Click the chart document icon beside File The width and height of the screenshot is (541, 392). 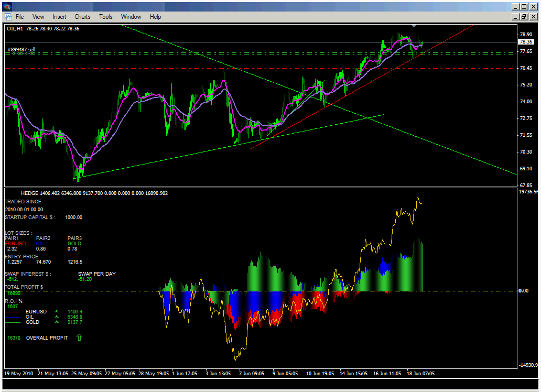click(8, 17)
